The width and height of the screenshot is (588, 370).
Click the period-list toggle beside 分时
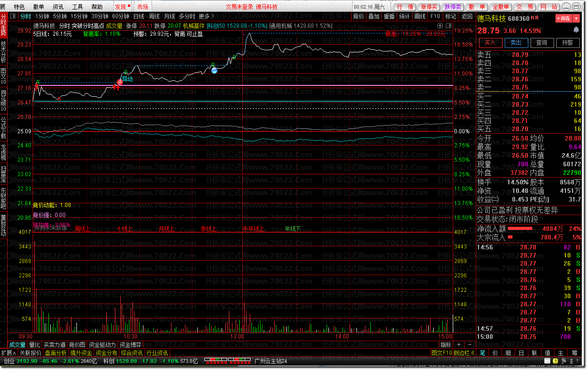pyautogui.click(x=13, y=16)
